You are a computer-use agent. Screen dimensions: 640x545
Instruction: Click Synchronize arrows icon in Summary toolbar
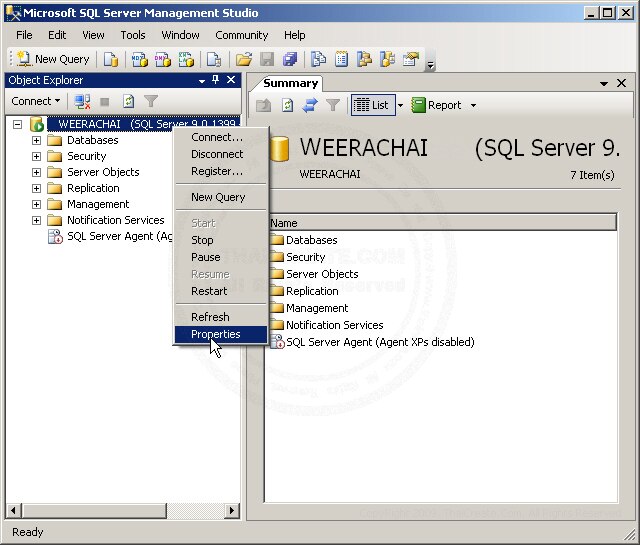click(x=310, y=105)
